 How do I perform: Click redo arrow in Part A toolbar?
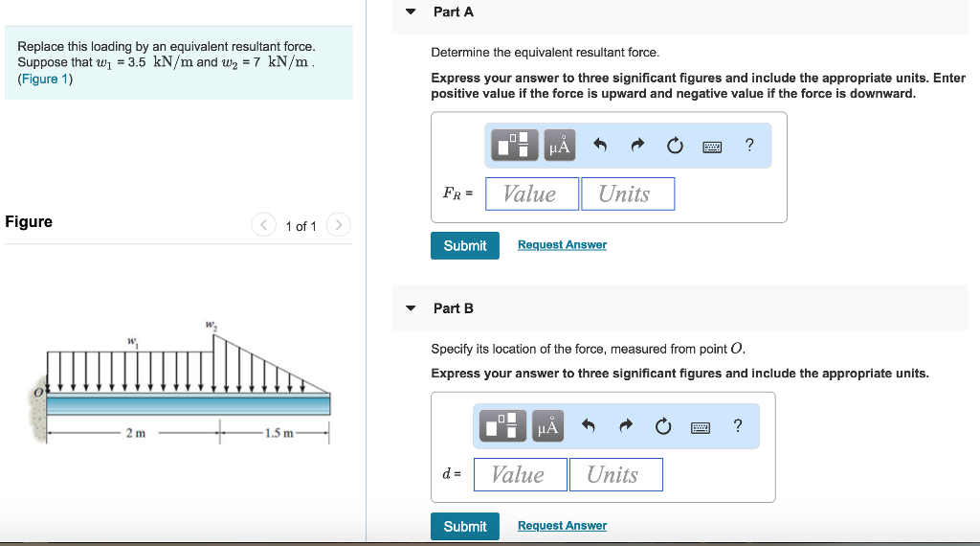click(637, 146)
